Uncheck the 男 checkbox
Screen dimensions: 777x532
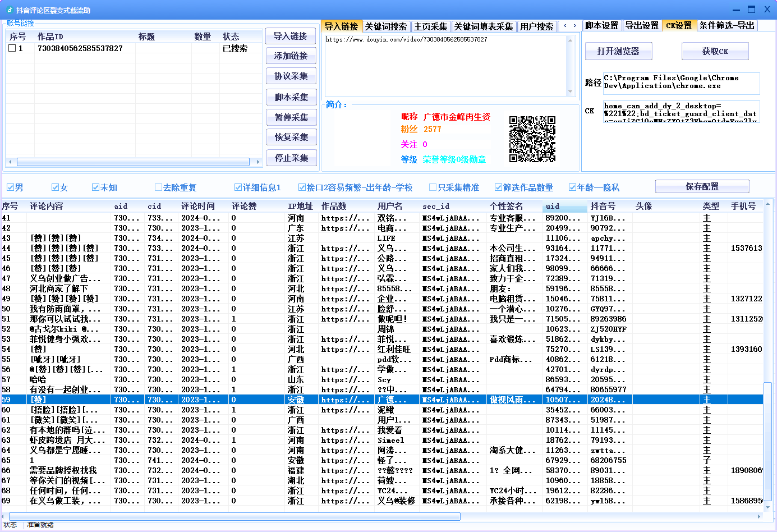pyautogui.click(x=10, y=187)
